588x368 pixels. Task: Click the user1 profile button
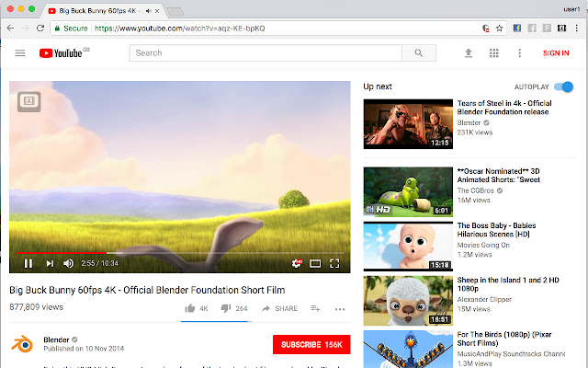[571, 9]
